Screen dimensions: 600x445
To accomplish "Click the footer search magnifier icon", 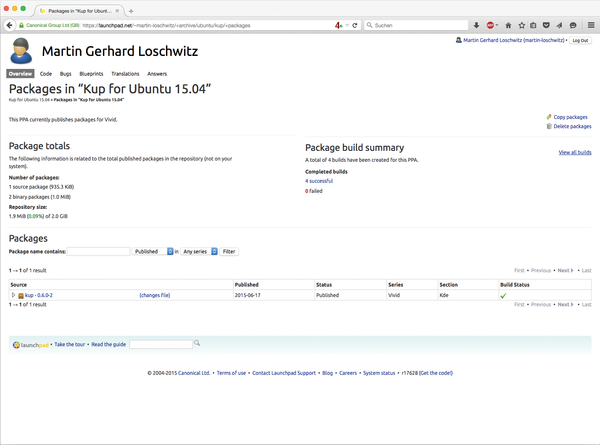I will [x=197, y=343].
